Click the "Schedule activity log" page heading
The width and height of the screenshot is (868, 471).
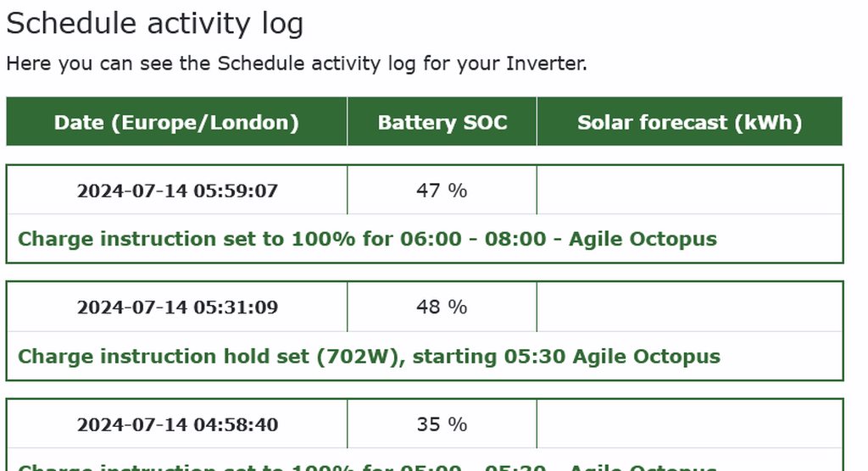(154, 24)
